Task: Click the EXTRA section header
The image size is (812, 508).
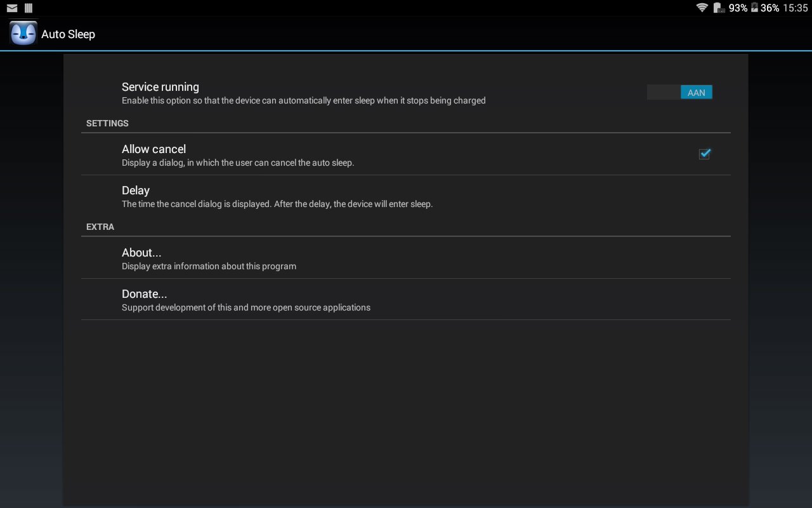Action: 100,227
